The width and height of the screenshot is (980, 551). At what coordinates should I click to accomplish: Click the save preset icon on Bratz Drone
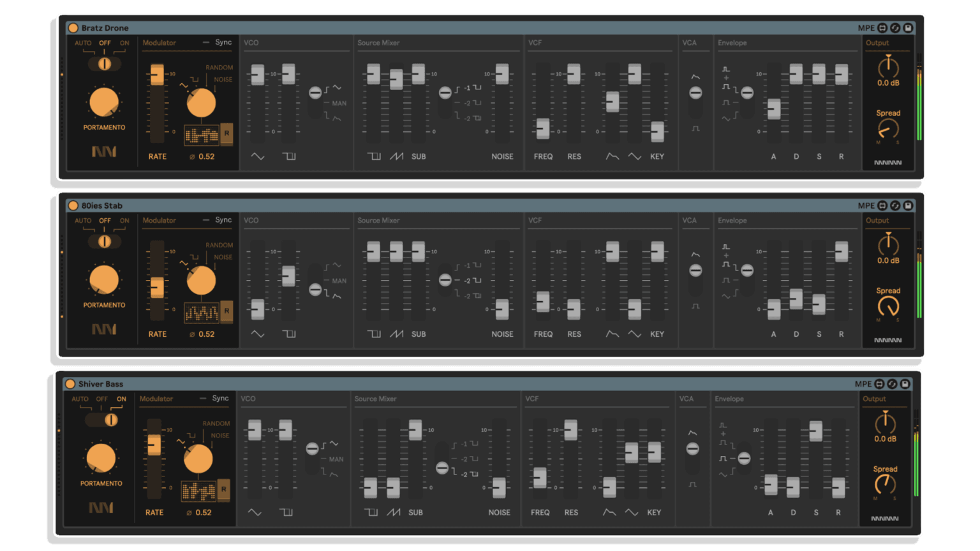pos(908,28)
